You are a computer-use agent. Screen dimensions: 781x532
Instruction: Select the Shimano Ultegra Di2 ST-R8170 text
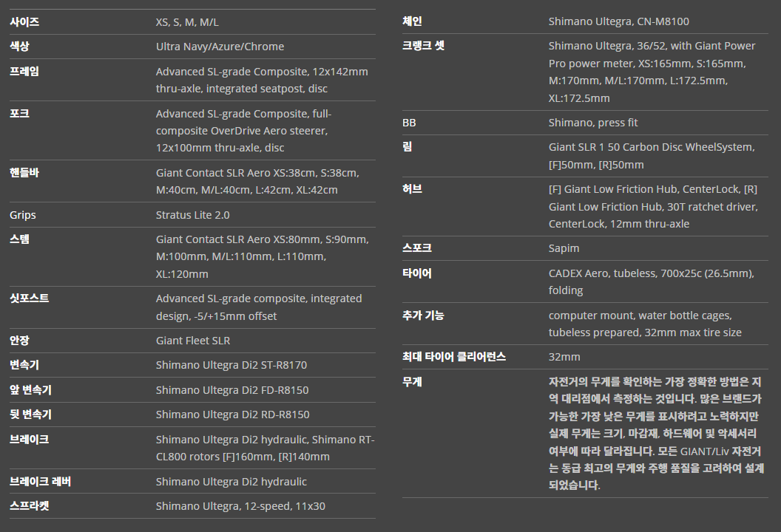click(x=231, y=365)
